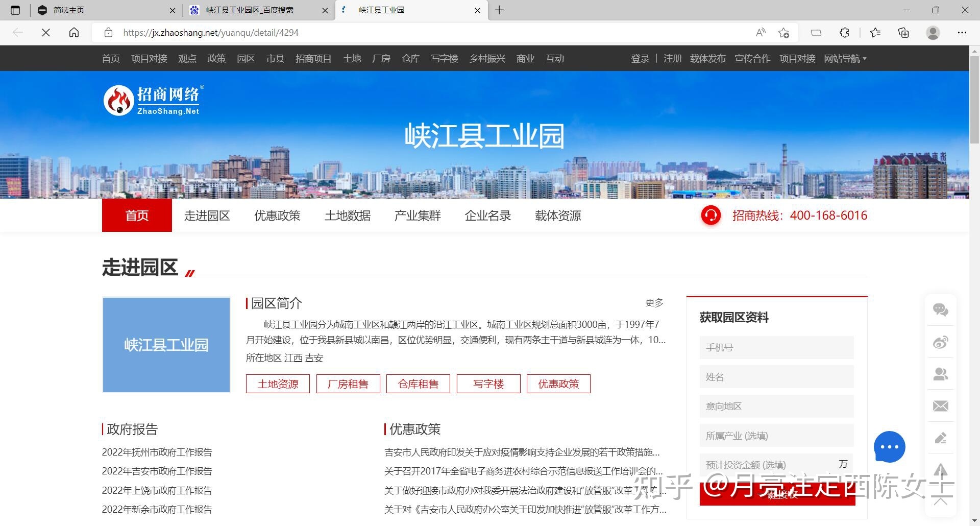This screenshot has height=526, width=980.
Task: Open the WeChat sharing icon in sidebar
Action: tap(941, 309)
